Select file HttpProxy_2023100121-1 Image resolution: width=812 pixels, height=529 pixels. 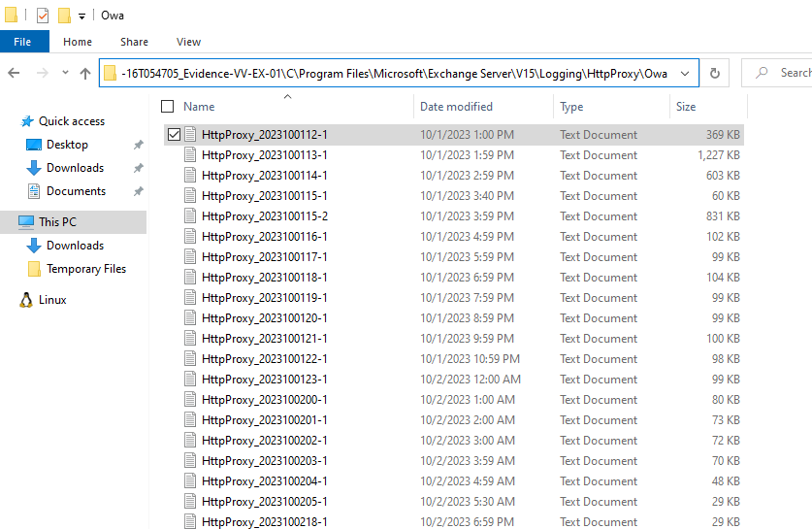pos(265,339)
